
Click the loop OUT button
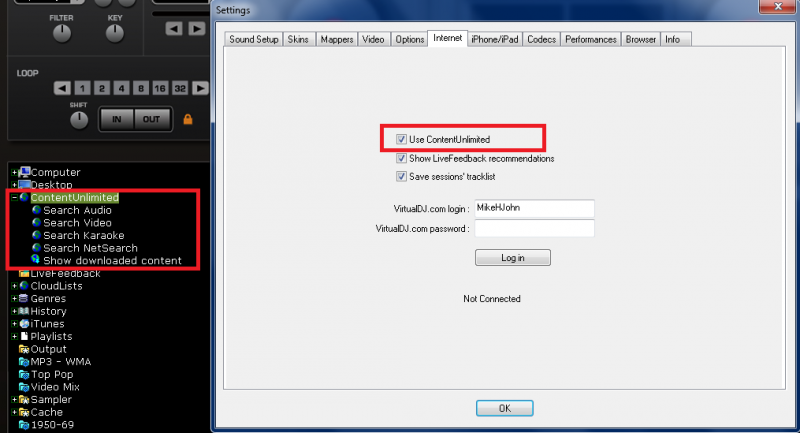152,119
